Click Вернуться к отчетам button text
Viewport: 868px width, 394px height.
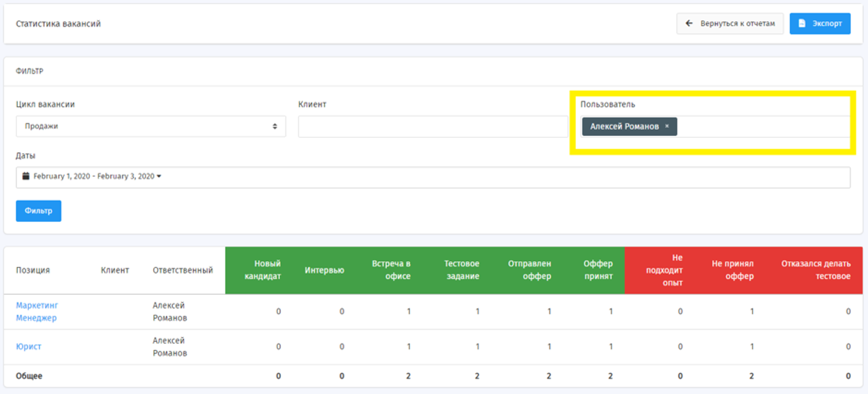[x=738, y=24]
